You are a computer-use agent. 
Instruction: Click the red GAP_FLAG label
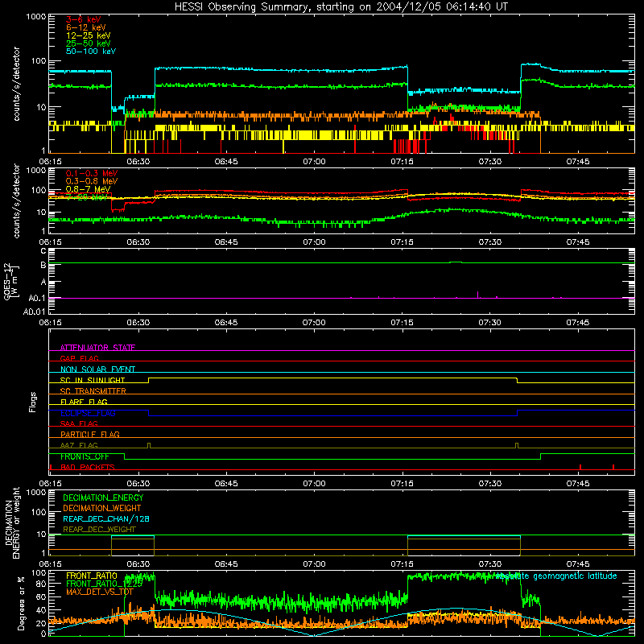coord(79,358)
